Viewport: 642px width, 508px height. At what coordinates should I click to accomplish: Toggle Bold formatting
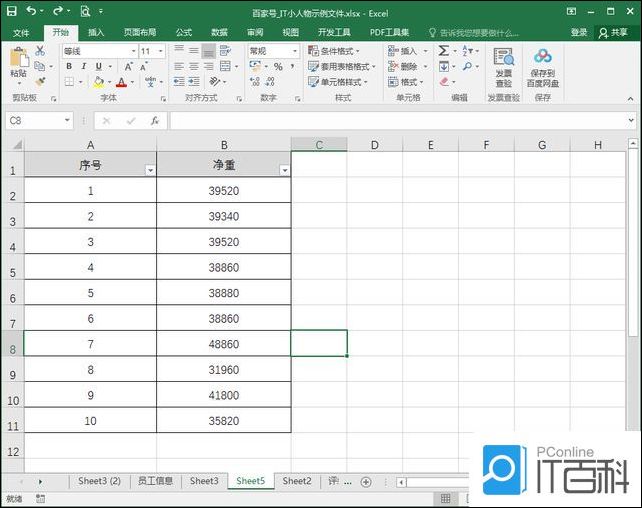point(70,67)
